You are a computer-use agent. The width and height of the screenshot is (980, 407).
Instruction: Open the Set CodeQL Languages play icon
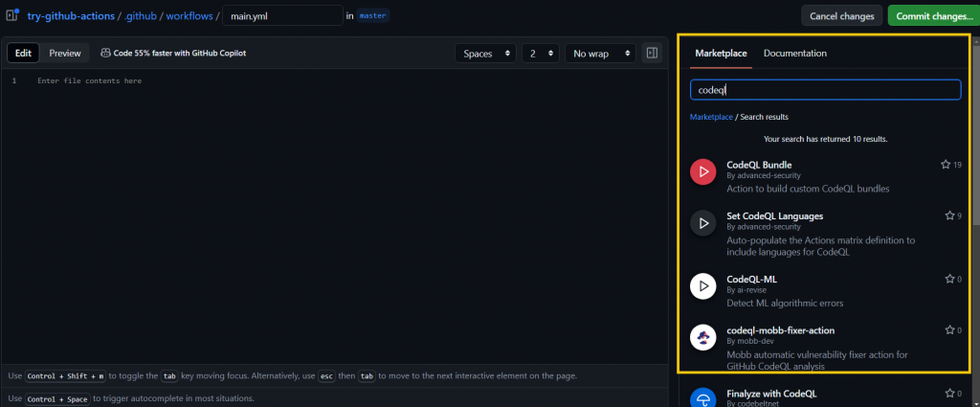click(703, 222)
